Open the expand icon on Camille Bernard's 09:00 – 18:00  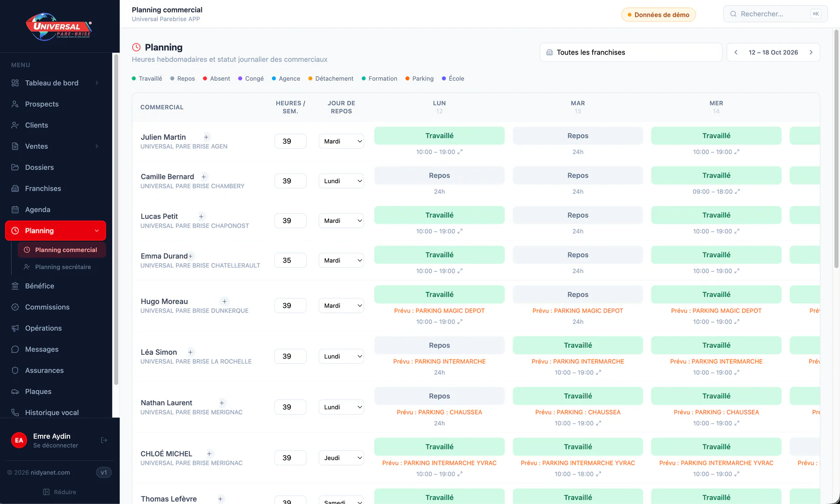coord(737,192)
